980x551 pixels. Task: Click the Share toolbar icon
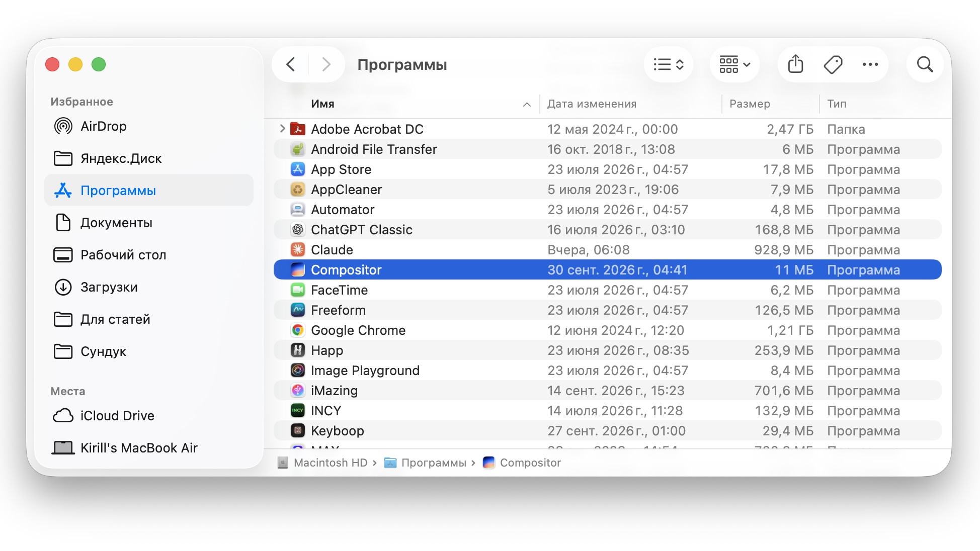pyautogui.click(x=795, y=64)
